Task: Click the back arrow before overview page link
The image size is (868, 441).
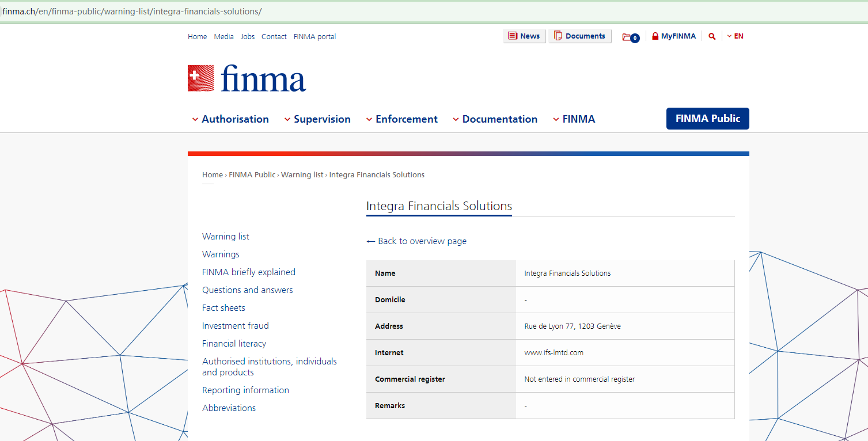Action: 370,241
